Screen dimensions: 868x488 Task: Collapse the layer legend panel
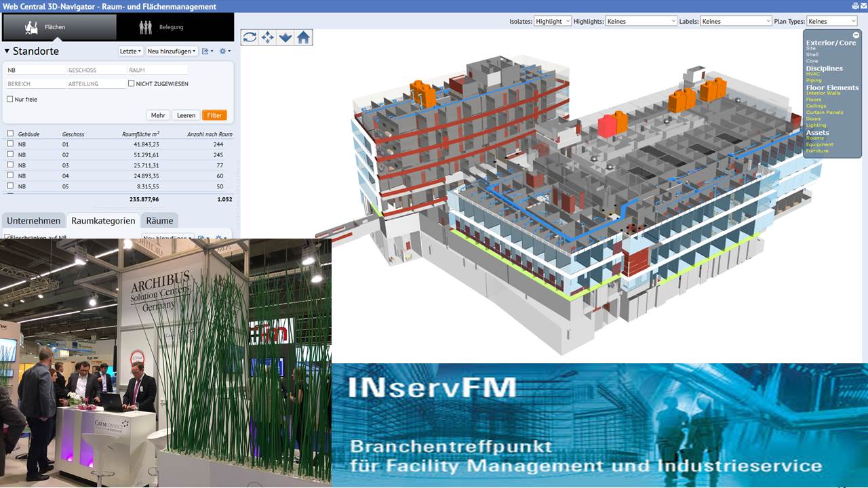tap(856, 35)
